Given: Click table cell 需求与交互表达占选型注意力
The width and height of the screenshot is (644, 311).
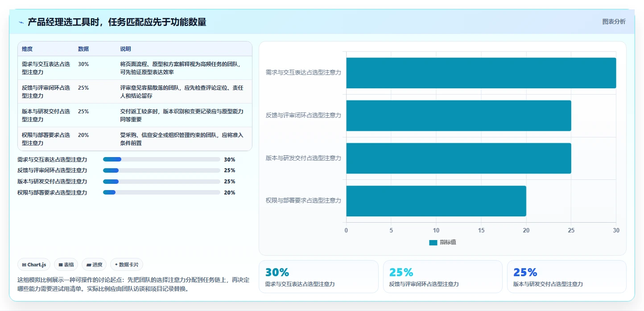Looking at the screenshot, I should coord(46,68).
